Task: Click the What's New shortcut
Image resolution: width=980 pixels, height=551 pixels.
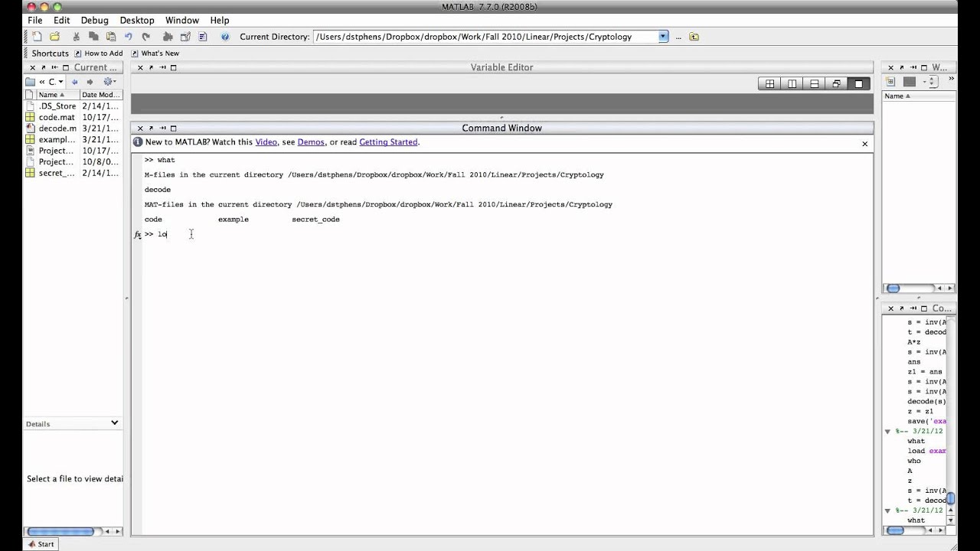Action: tap(155, 54)
